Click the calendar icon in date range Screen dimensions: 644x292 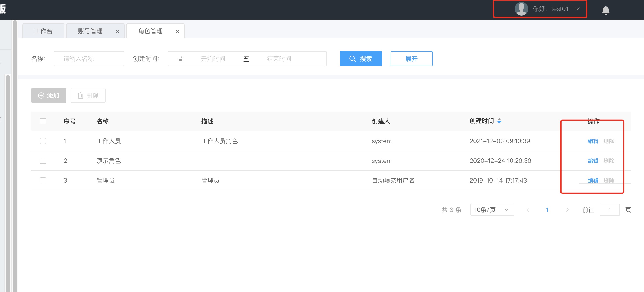[x=180, y=59]
